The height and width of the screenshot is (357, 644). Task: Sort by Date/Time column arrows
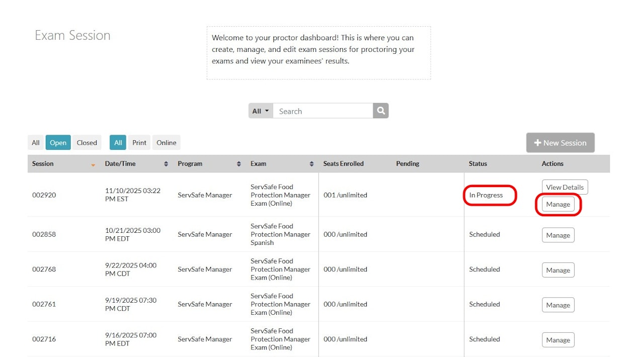point(166,164)
